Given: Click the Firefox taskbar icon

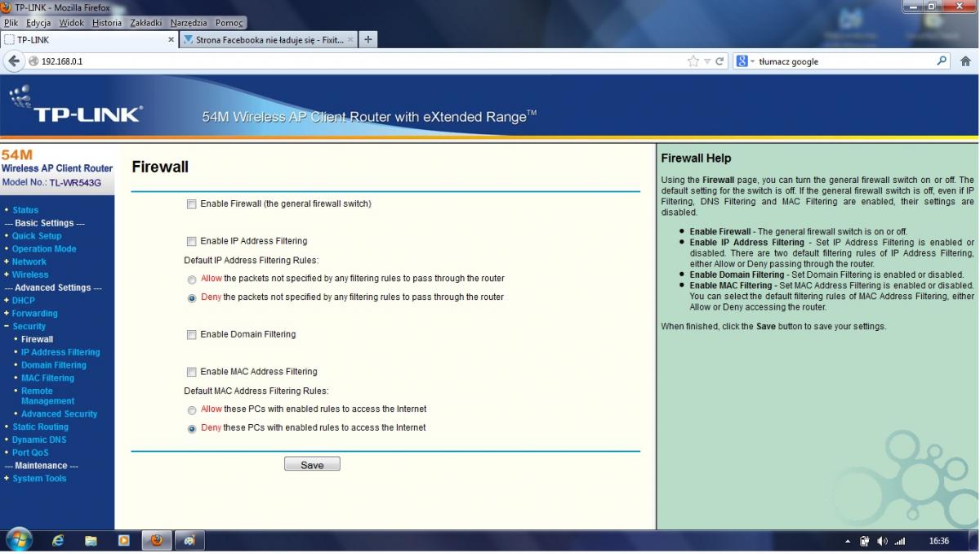Looking at the screenshot, I should [x=157, y=540].
